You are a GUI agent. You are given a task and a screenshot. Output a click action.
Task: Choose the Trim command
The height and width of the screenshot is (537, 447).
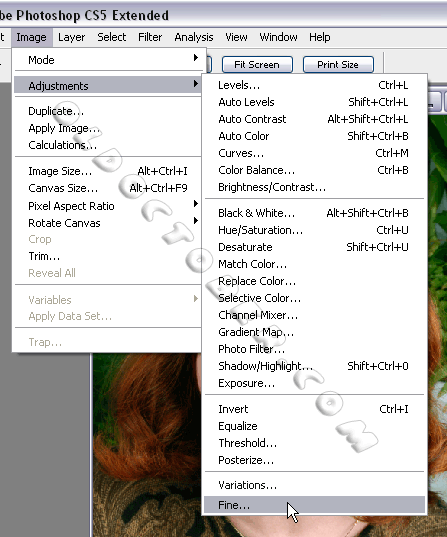[108, 256]
